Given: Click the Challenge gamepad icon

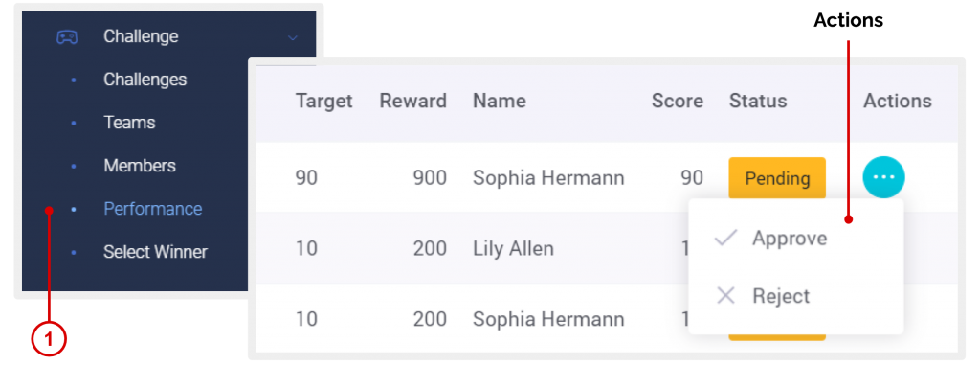Looking at the screenshot, I should (x=67, y=37).
